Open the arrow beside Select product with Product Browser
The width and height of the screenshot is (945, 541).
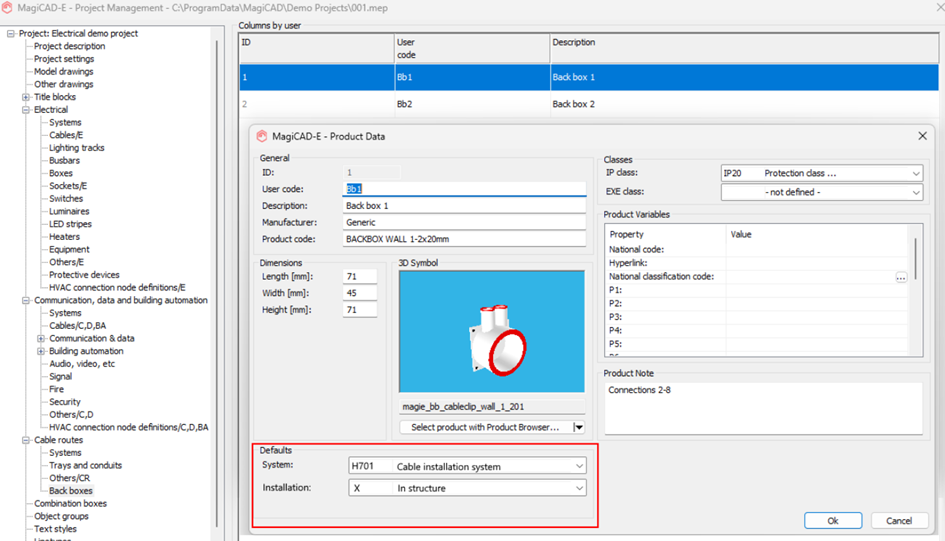(579, 427)
